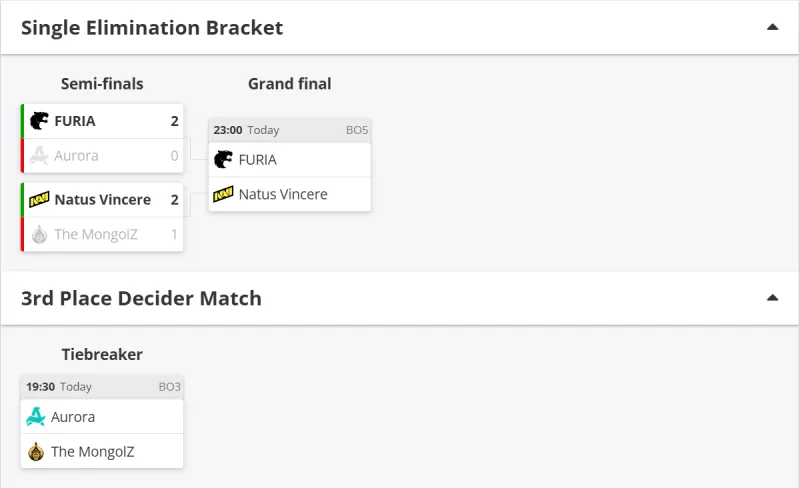Click the 3rd Place Decider Match title

[141, 298]
